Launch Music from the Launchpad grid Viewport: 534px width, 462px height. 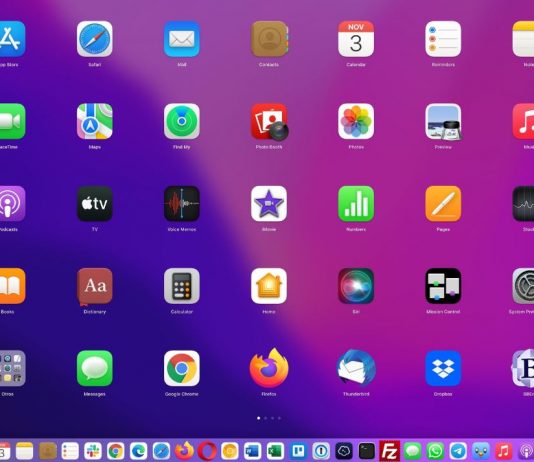523,121
